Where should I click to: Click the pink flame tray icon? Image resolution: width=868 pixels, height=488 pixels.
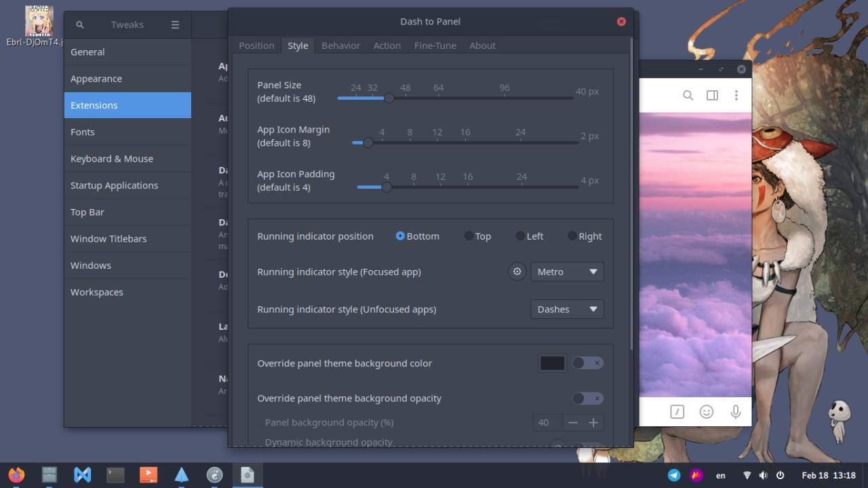tap(696, 475)
